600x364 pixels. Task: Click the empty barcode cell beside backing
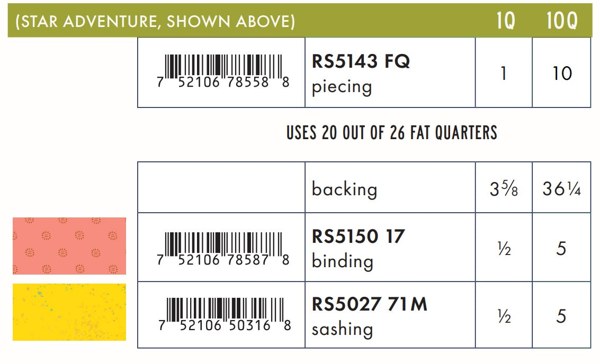point(221,188)
